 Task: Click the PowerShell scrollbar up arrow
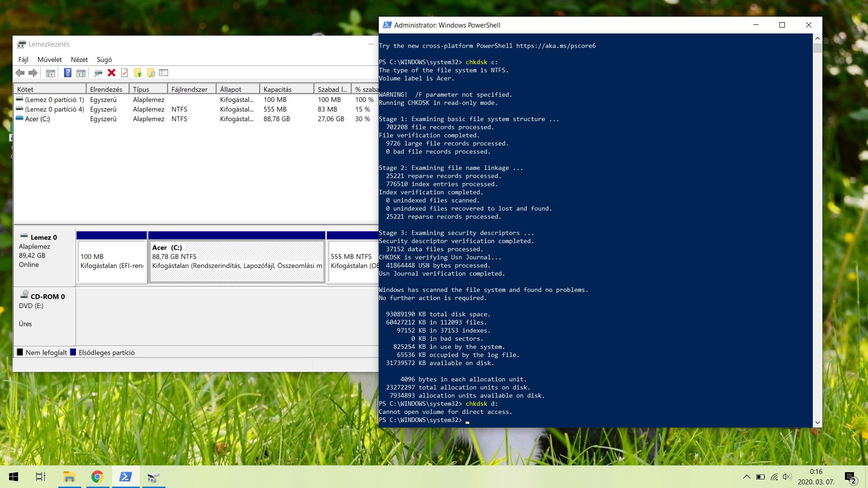(x=817, y=38)
